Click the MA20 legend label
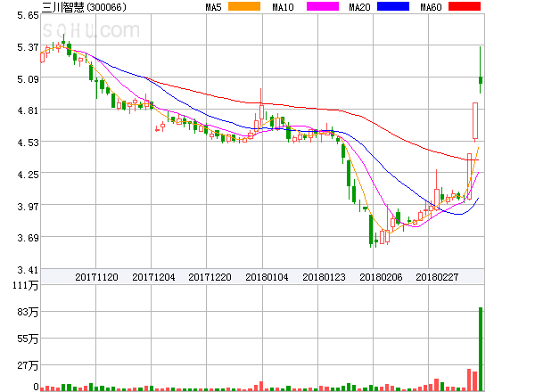The width and height of the screenshot is (535, 392). pos(359,7)
